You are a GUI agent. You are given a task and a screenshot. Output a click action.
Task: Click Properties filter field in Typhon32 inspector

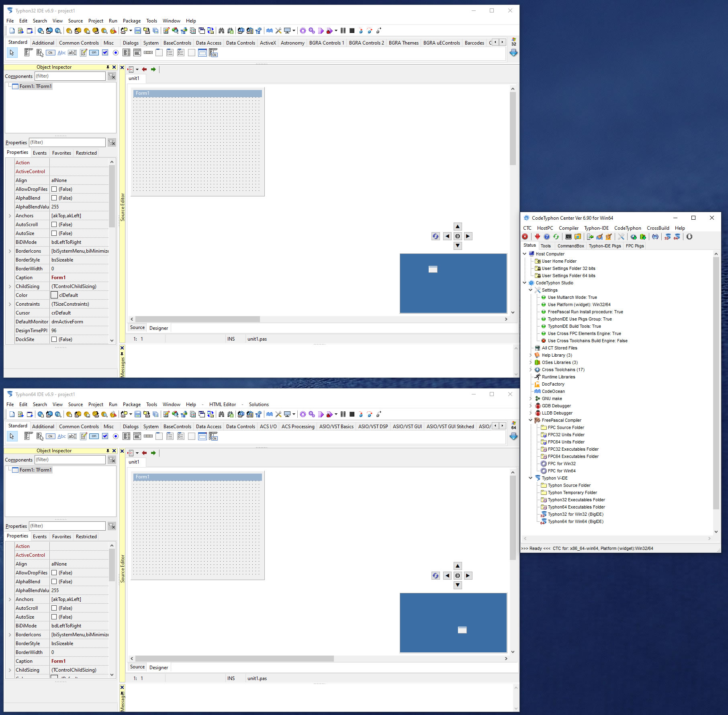coord(67,142)
